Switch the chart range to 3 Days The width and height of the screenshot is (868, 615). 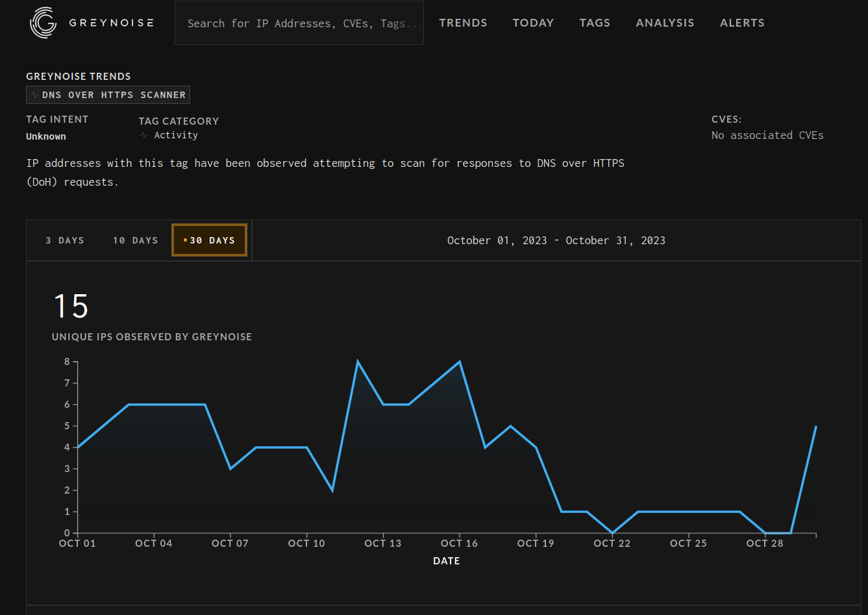(x=65, y=240)
